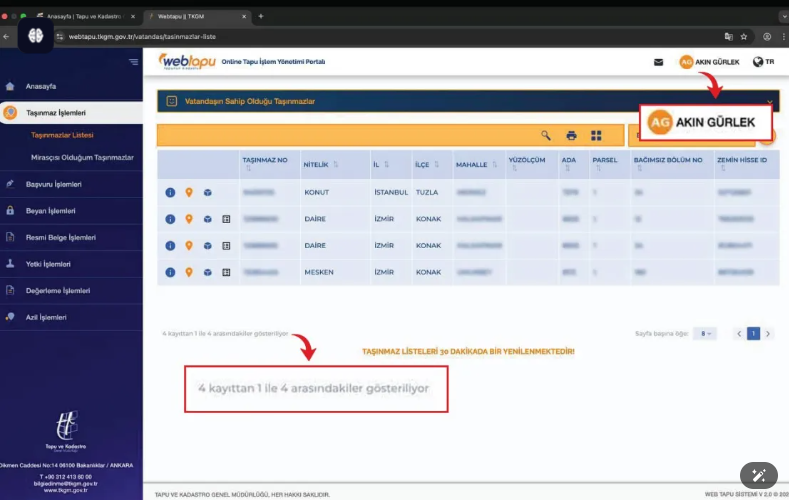Click the search magnifier icon in the orange toolbar
789x500 pixels.
point(546,135)
